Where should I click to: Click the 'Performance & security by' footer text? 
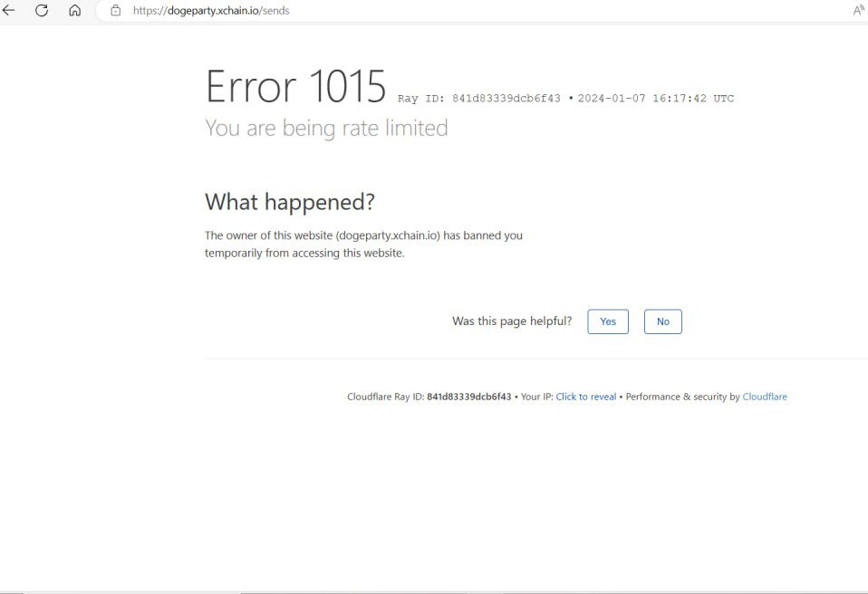point(682,397)
